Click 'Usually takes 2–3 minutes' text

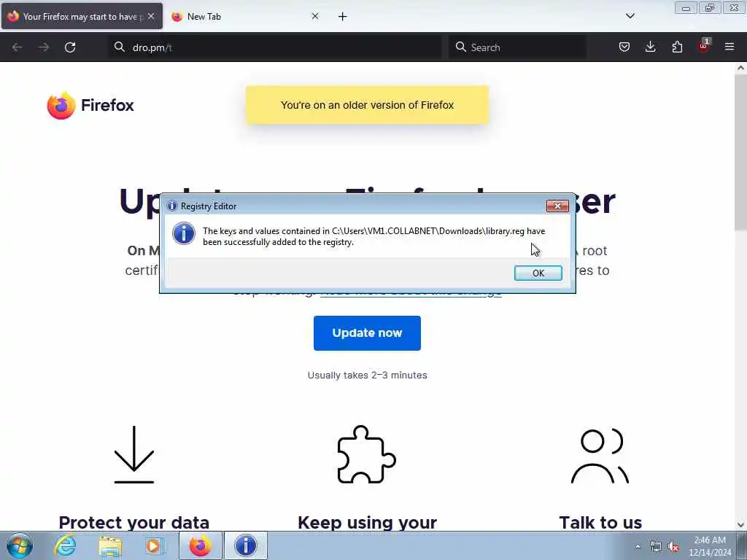point(367,376)
